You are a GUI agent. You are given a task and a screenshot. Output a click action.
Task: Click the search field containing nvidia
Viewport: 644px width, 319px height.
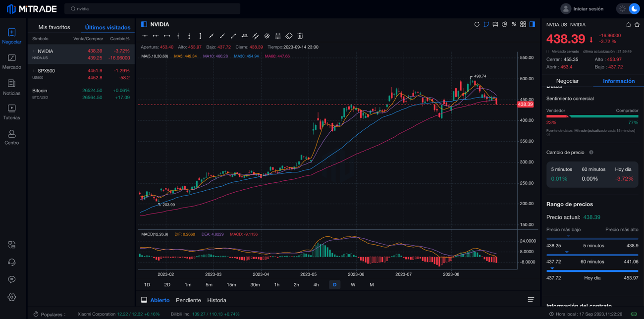[153, 9]
